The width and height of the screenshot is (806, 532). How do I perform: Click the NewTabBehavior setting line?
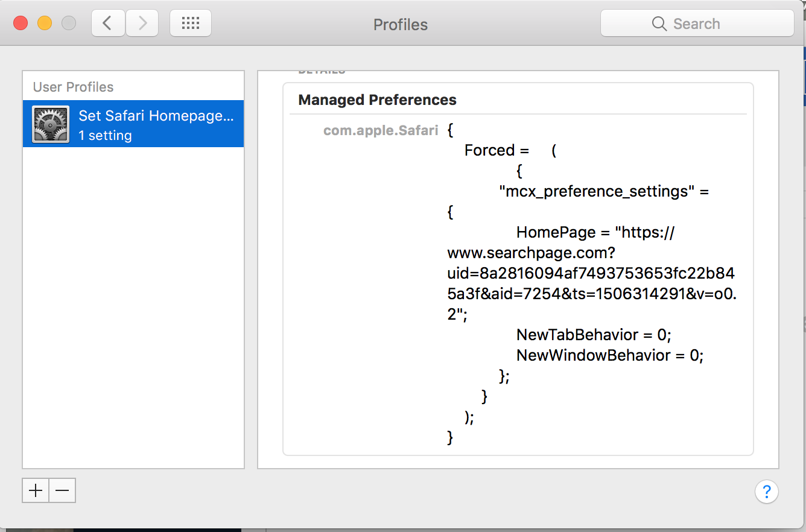594,335
